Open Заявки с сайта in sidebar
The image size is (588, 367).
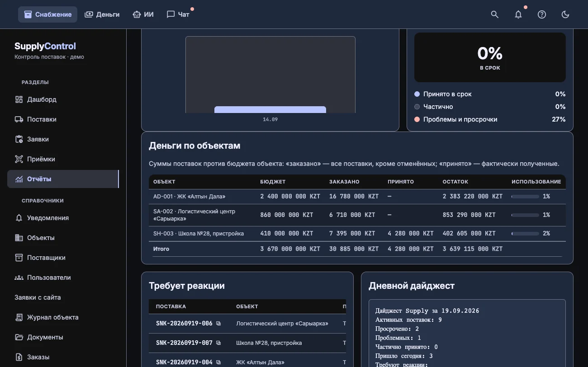38,297
